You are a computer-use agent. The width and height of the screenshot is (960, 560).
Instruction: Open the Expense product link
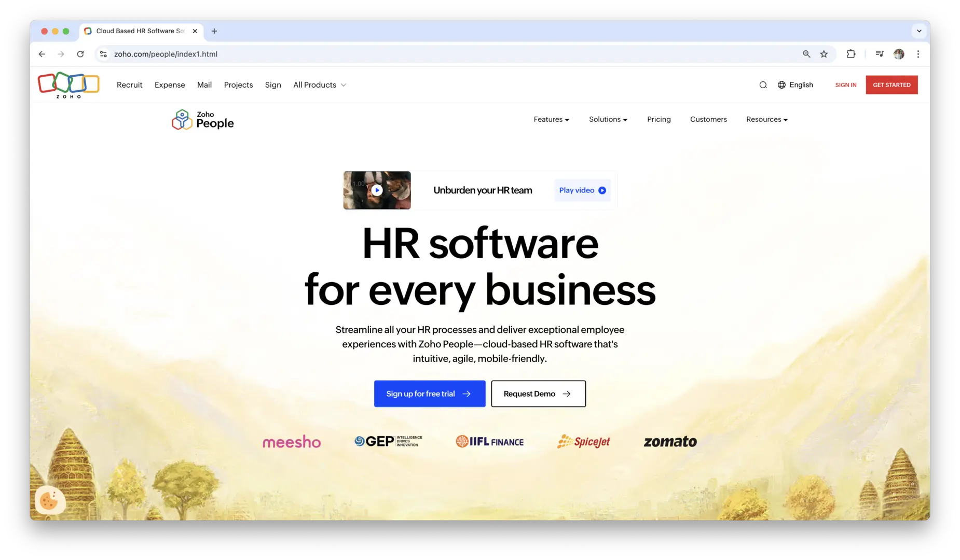(170, 85)
